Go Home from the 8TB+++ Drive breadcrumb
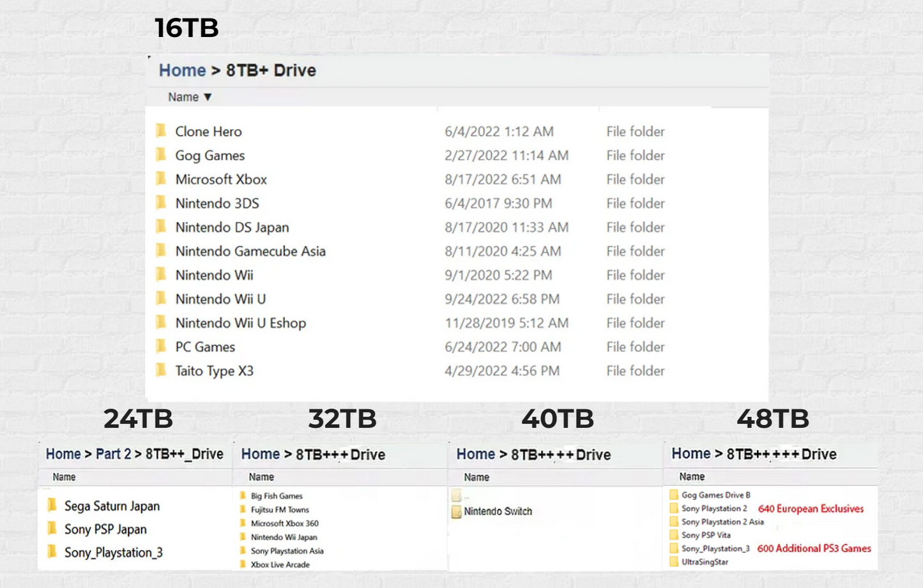Image resolution: width=923 pixels, height=588 pixels. tap(260, 454)
